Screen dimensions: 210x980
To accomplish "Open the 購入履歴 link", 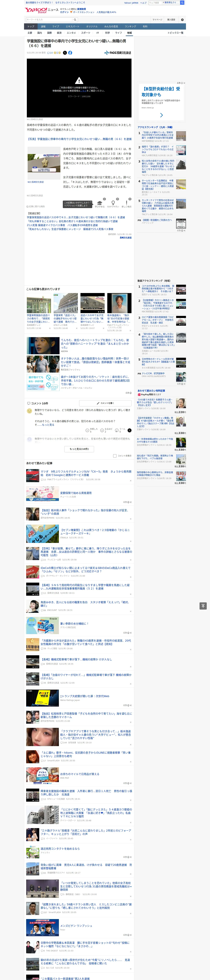I will (x=171, y=20).
